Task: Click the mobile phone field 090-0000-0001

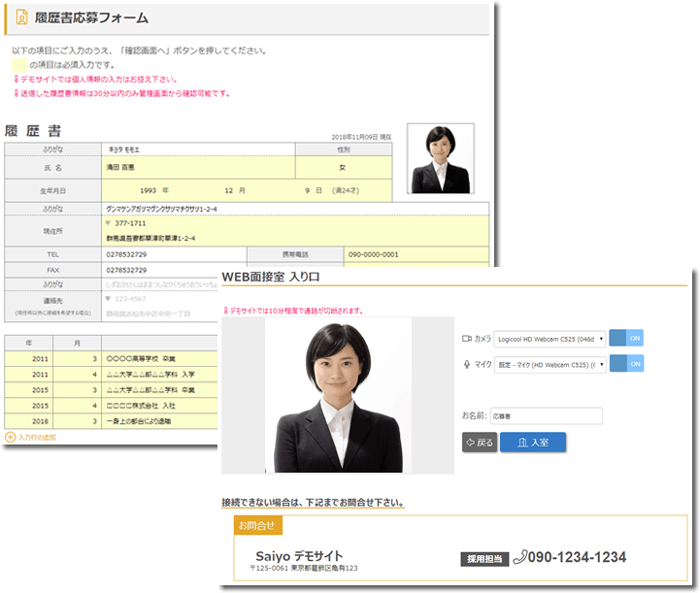Action: 415,253
